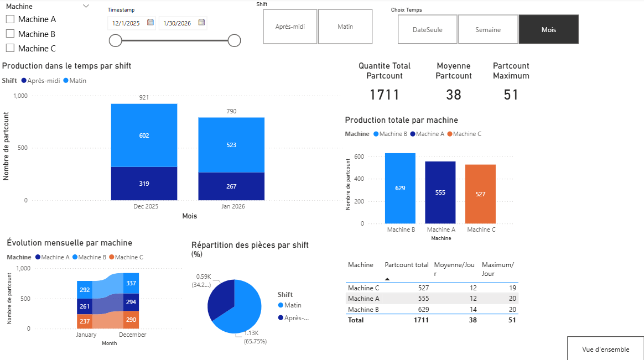Check the Machine A checkbox
The image size is (644, 360).
pyautogui.click(x=10, y=19)
